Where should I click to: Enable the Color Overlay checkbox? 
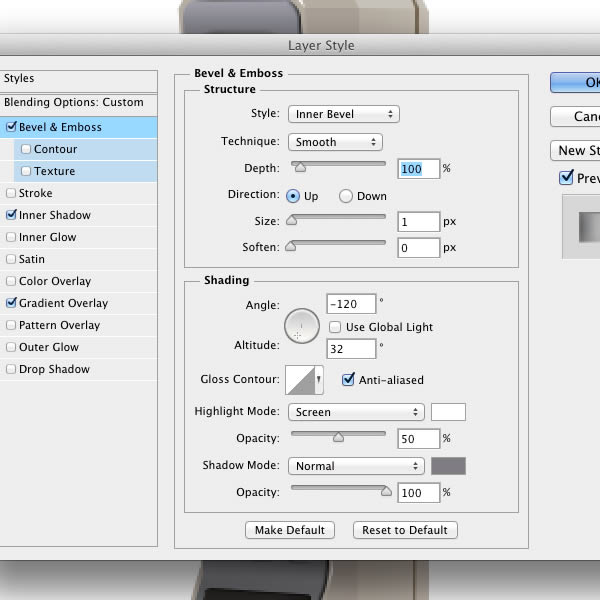point(11,281)
